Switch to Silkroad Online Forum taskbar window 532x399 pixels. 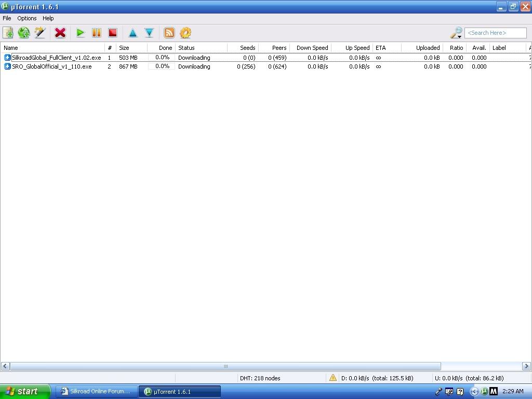click(x=97, y=392)
